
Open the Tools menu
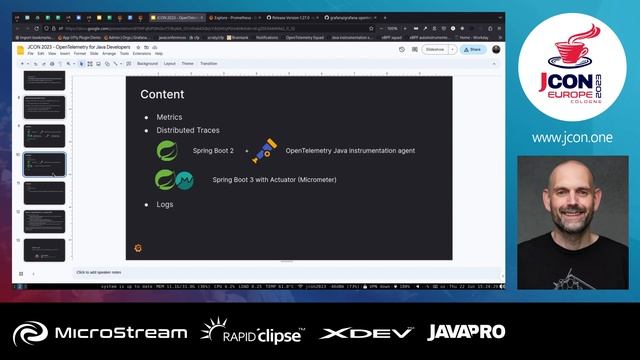click(124, 53)
